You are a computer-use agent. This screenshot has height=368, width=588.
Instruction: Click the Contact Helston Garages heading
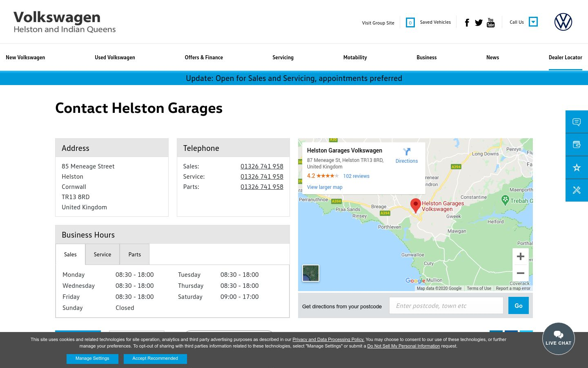[139, 108]
